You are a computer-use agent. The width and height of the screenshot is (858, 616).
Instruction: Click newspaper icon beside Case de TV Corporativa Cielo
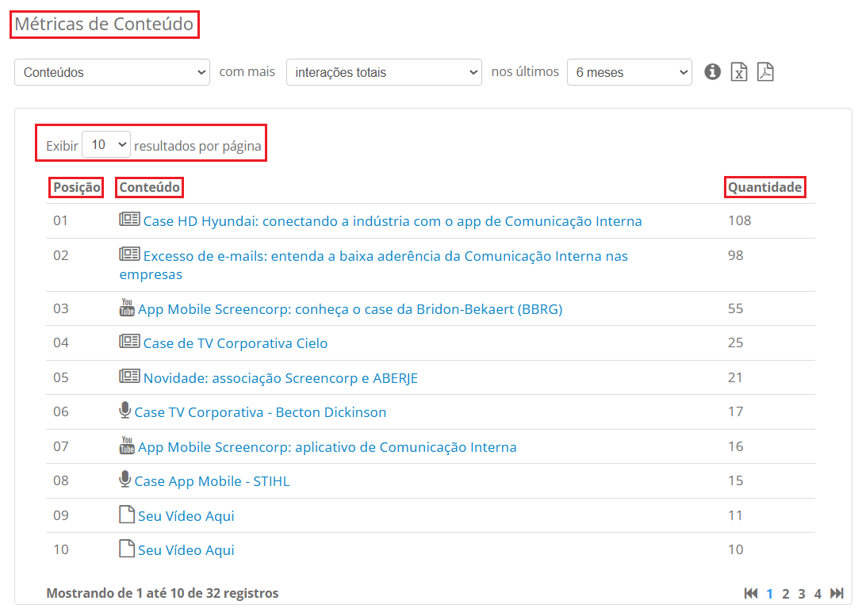point(130,342)
